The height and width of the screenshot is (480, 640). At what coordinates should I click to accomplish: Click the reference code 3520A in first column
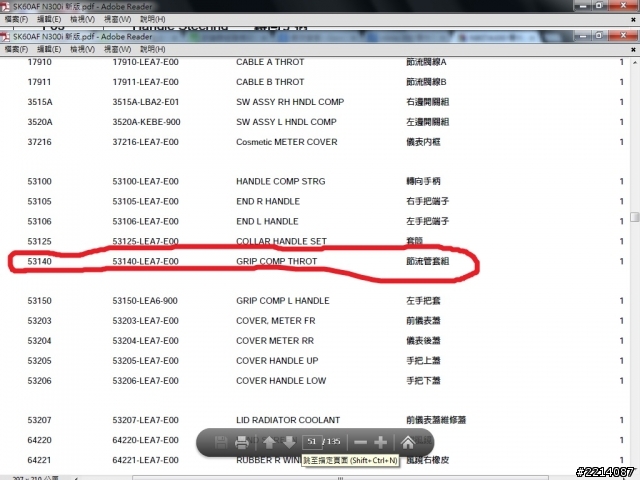pyautogui.click(x=40, y=122)
